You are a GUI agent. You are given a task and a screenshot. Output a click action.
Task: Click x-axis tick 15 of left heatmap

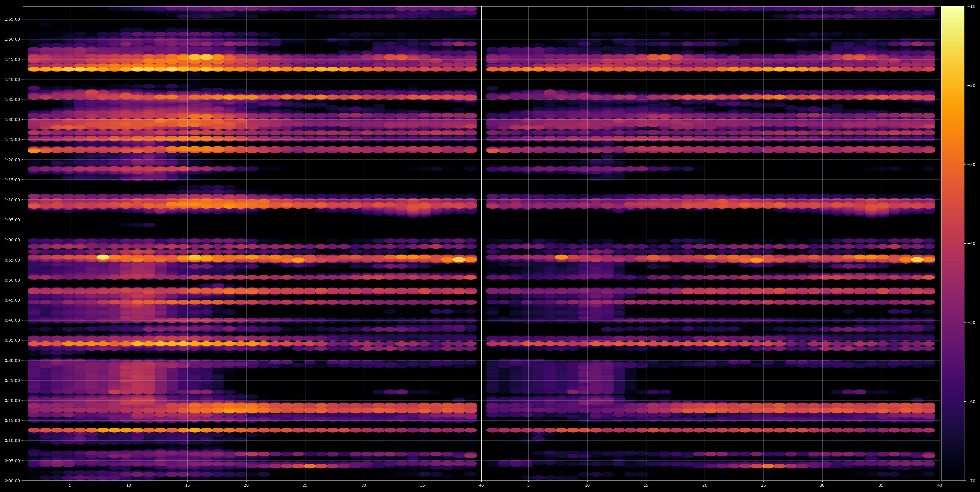coord(187,486)
